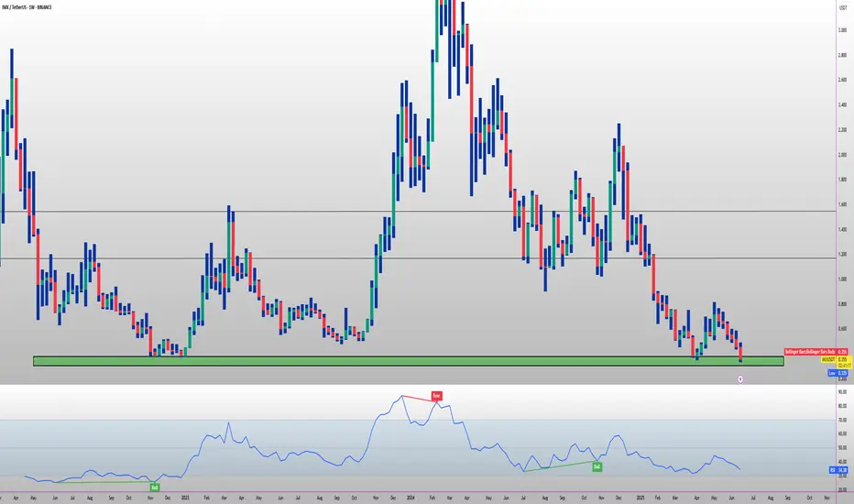
Task: Click the 0.600 price axis label
Action: click(x=843, y=329)
